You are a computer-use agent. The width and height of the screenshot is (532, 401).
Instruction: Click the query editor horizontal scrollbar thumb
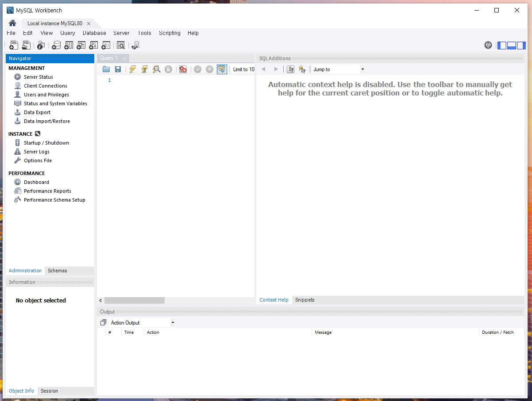point(135,300)
